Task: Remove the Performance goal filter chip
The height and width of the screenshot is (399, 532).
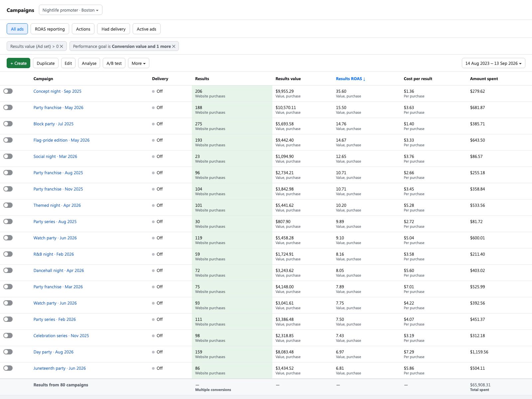Action: coord(174,46)
